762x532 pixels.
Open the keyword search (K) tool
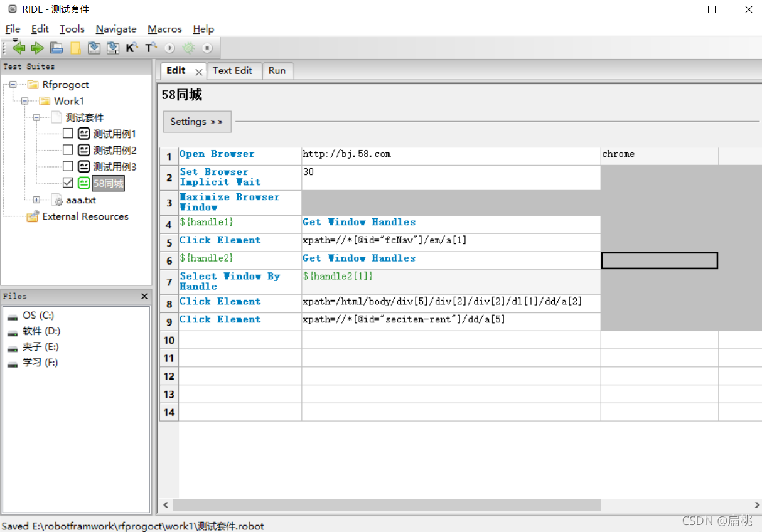(132, 48)
